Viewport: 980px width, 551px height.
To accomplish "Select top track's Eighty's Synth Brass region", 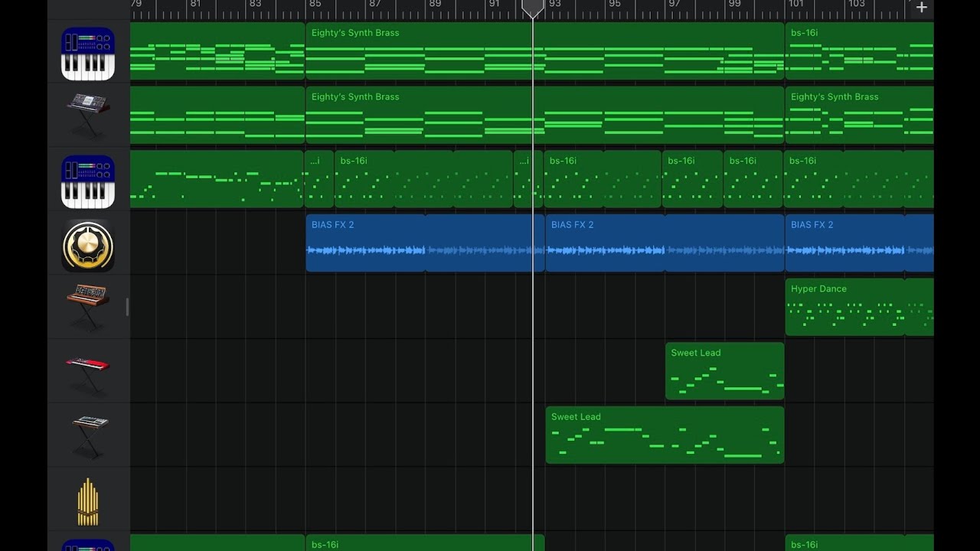I will point(545,51).
